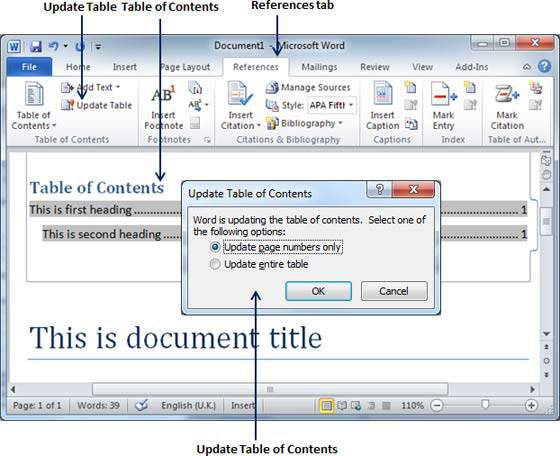Select Update page numbers only option
This screenshot has width=560, height=456.
[x=215, y=247]
